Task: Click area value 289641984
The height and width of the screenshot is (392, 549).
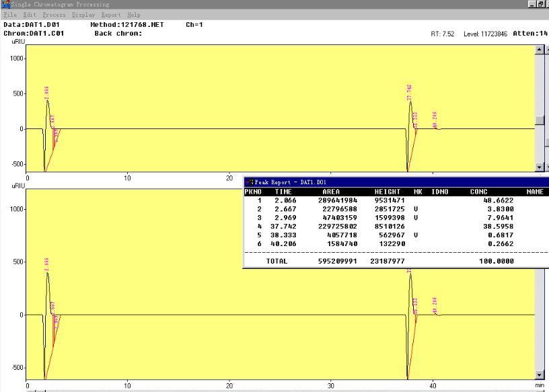Action: pyautogui.click(x=338, y=200)
